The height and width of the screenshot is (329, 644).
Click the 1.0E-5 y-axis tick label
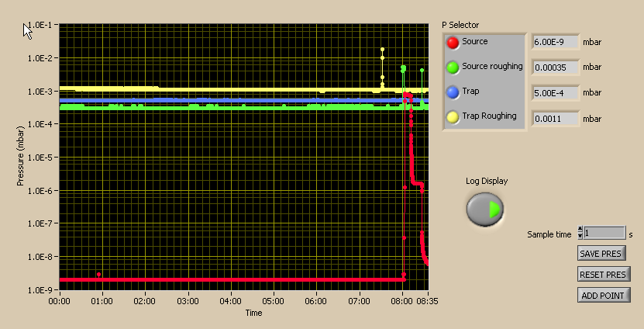click(40, 158)
